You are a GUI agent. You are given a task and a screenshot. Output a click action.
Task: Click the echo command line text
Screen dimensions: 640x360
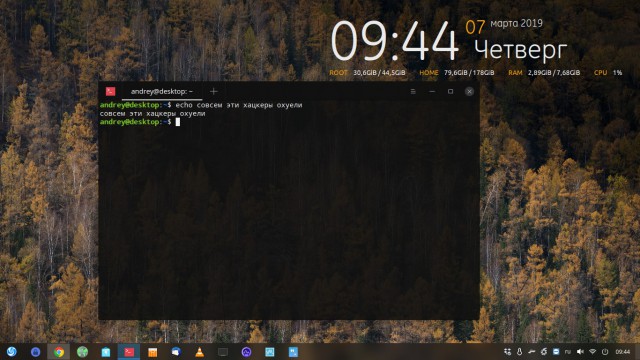[239, 105]
